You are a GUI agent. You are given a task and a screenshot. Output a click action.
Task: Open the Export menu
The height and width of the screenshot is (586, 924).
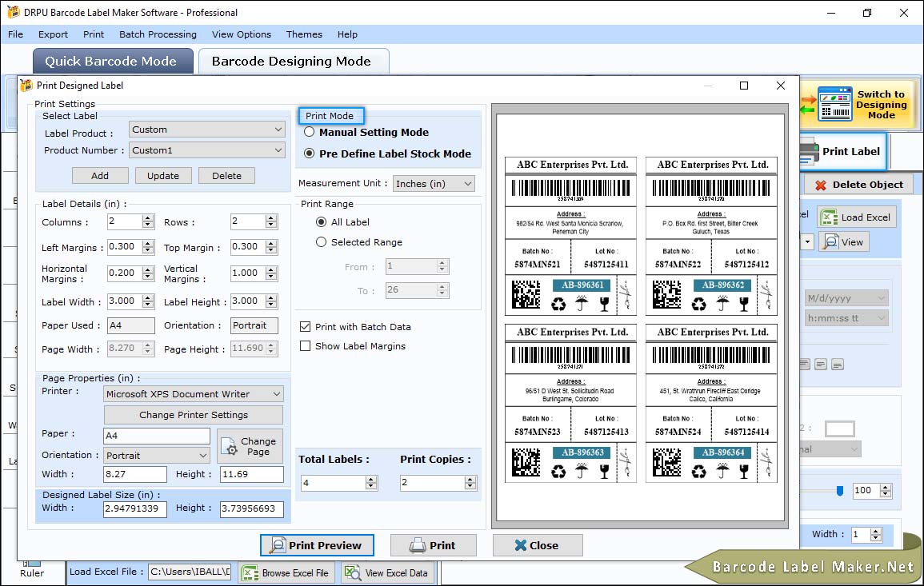click(53, 34)
